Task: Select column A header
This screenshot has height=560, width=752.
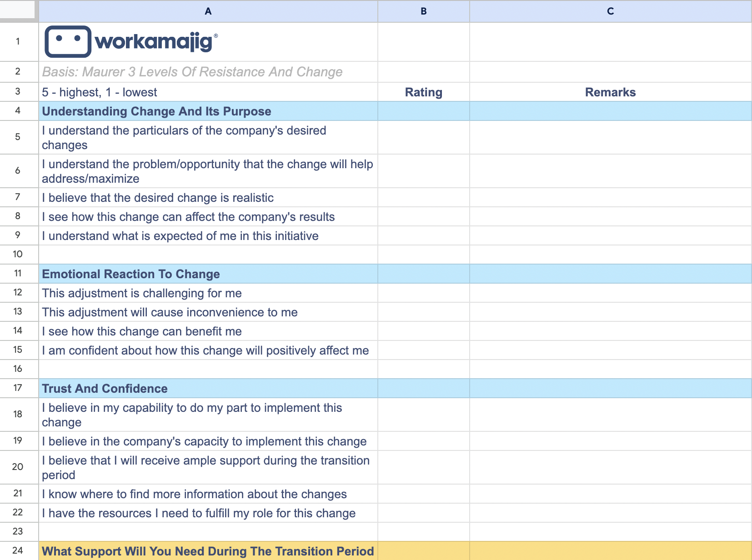Action: [x=208, y=11]
